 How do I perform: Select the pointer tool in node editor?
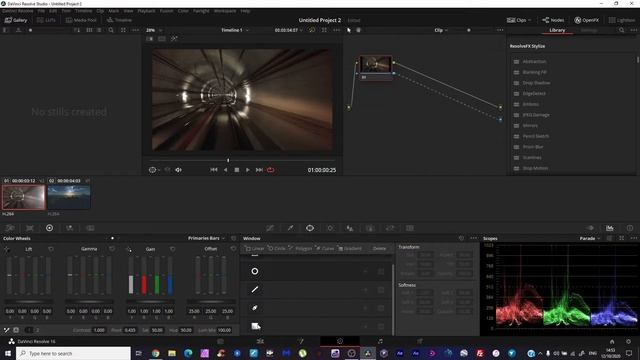coord(349,30)
